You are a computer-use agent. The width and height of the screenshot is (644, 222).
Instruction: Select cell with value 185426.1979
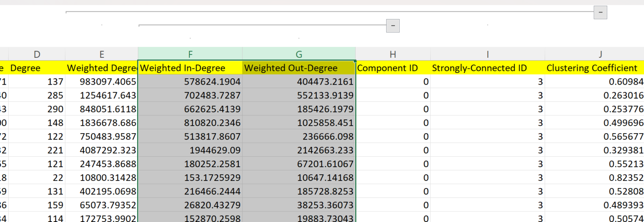click(299, 109)
